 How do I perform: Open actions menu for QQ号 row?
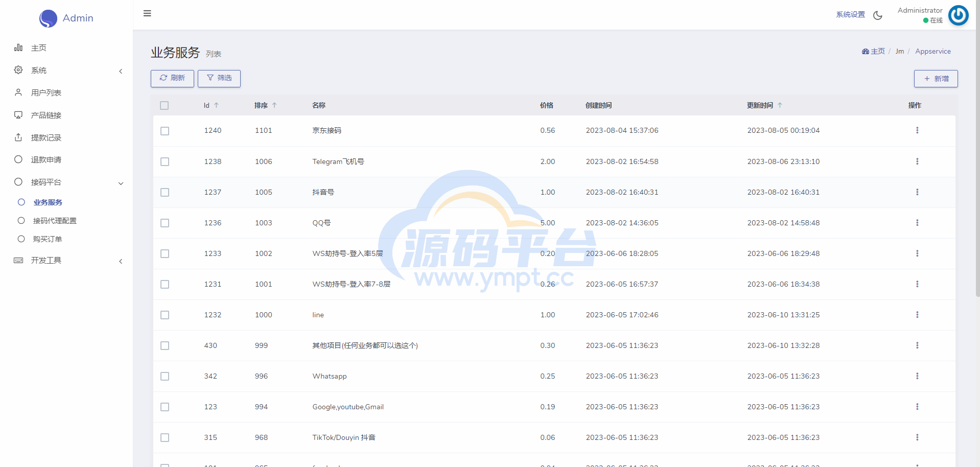pos(917,223)
